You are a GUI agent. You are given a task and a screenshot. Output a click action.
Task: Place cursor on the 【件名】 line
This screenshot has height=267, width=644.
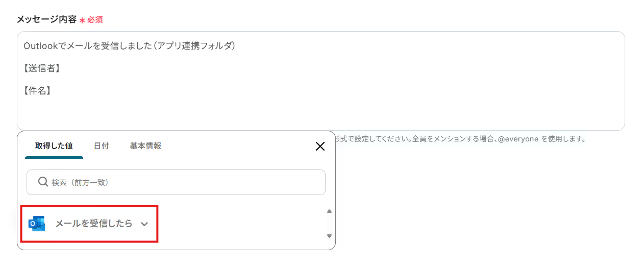click(x=37, y=91)
